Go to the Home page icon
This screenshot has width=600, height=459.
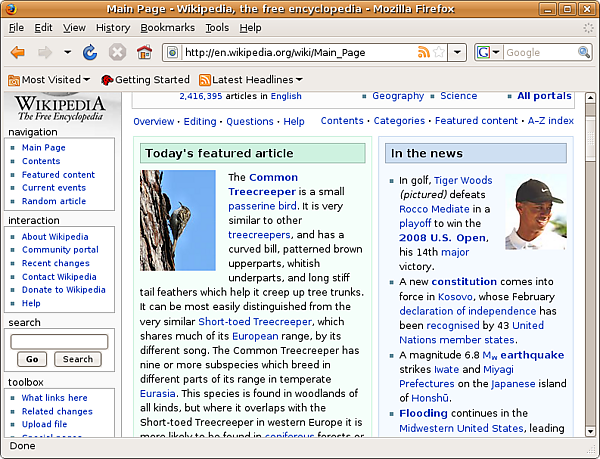[144, 52]
